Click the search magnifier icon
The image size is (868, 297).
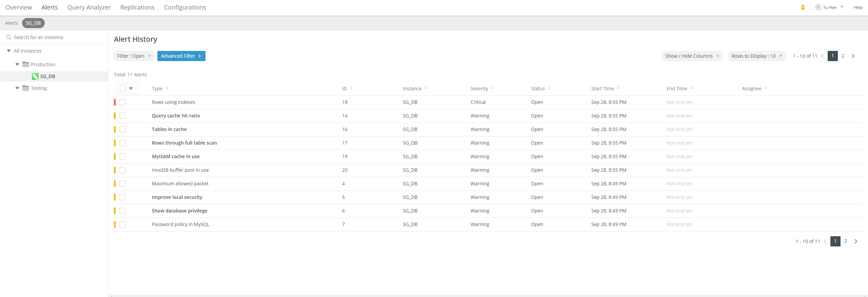point(9,37)
